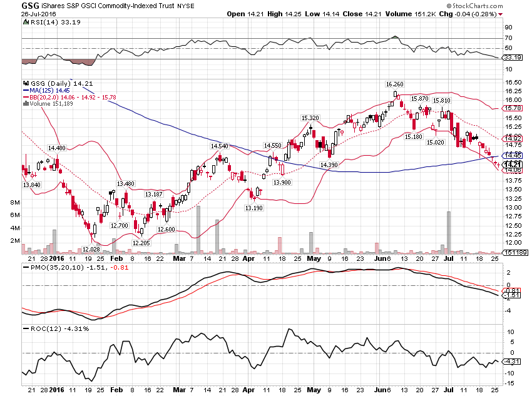
Task: Click the 'Chg -0.04 (-0.28%)' header value
Action: tap(468, 14)
